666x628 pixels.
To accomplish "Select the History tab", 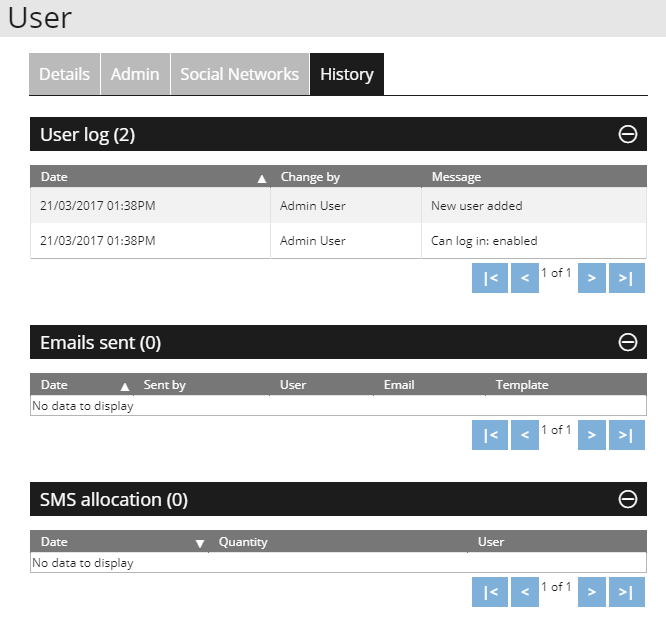I will point(346,74).
